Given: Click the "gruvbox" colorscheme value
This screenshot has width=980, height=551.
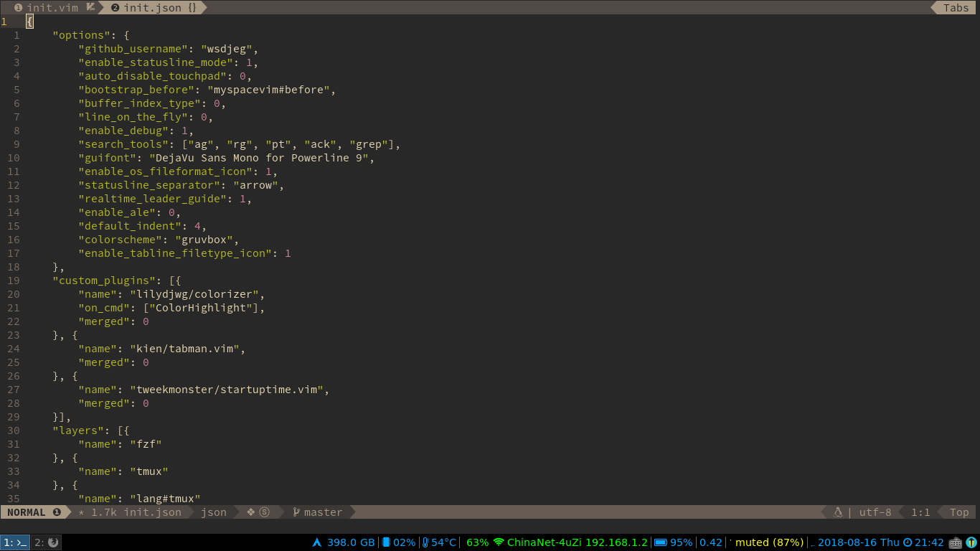Looking at the screenshot, I should 204,240.
